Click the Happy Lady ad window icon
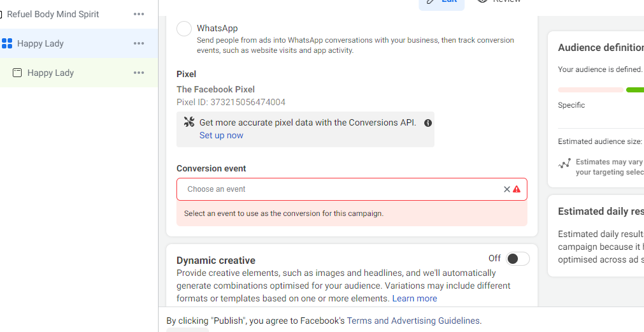This screenshot has width=644, height=332. point(17,73)
